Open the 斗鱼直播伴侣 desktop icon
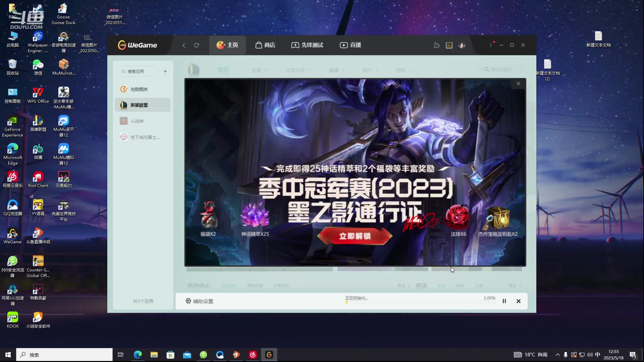This screenshot has width=644, height=362. pos(38,236)
